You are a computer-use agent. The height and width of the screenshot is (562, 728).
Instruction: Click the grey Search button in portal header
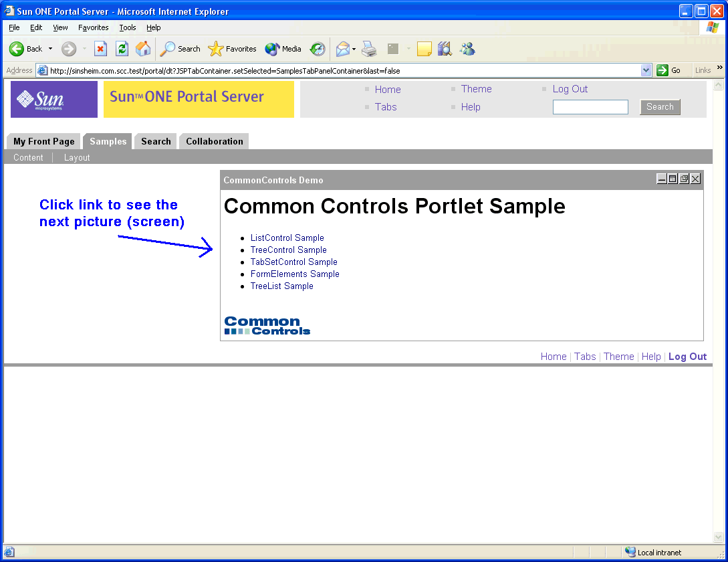(660, 107)
